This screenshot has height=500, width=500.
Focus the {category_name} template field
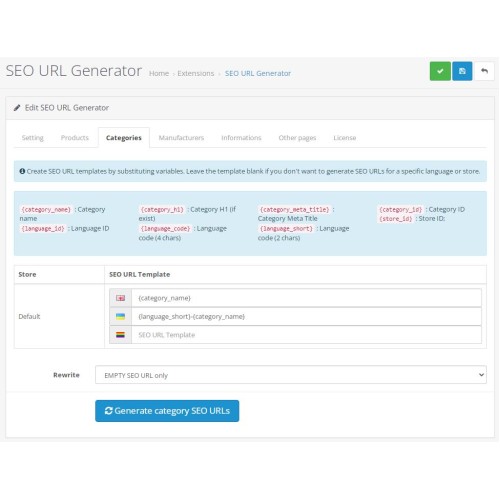(x=306, y=298)
